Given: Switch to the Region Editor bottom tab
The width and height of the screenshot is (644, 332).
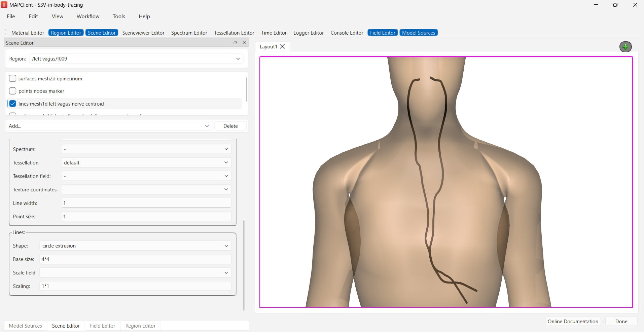Looking at the screenshot, I should click(x=140, y=326).
